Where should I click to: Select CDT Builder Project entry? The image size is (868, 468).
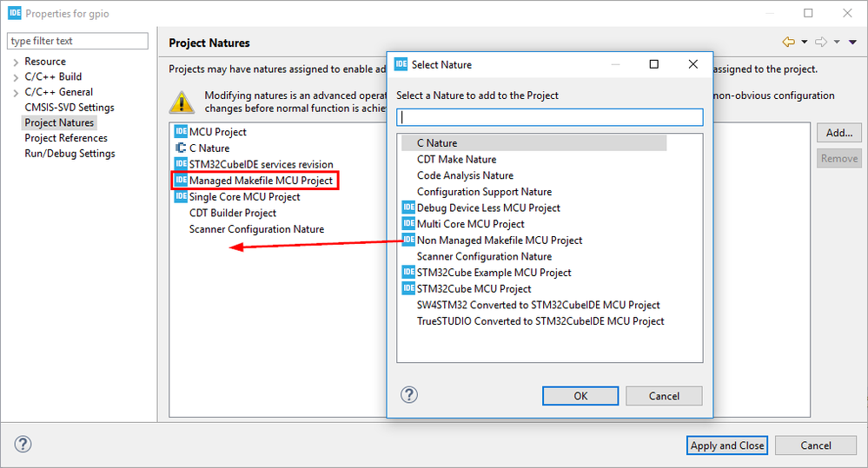point(233,213)
